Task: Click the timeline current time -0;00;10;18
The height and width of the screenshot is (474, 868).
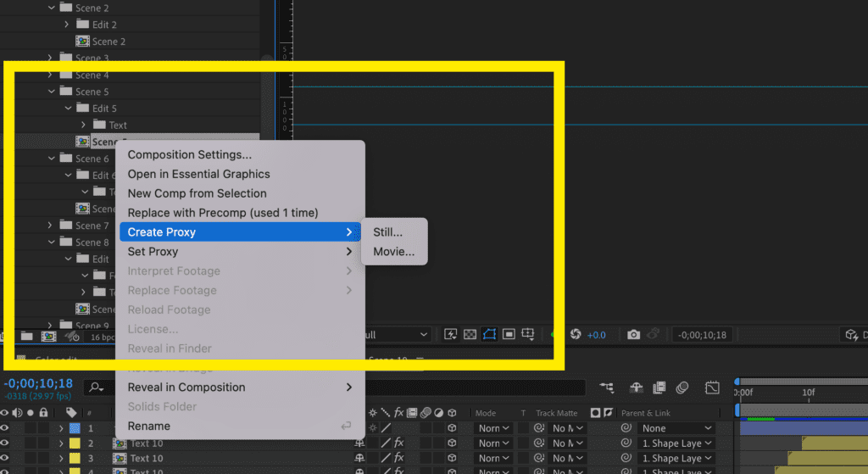Action: point(39,383)
